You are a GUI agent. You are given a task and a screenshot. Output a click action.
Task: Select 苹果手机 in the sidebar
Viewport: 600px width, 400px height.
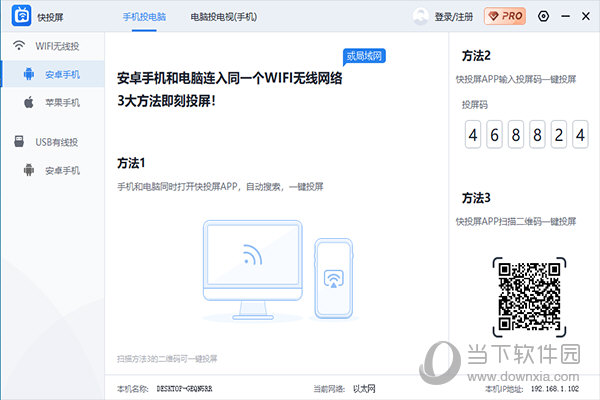tap(62, 103)
